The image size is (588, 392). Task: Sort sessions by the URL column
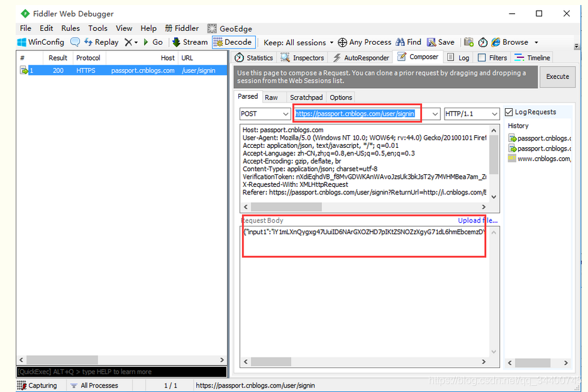[202, 58]
